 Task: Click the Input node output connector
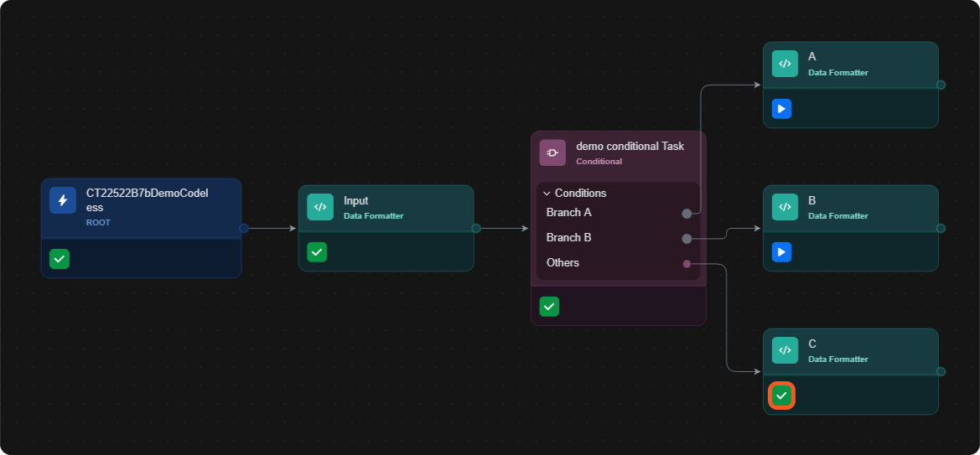point(476,229)
